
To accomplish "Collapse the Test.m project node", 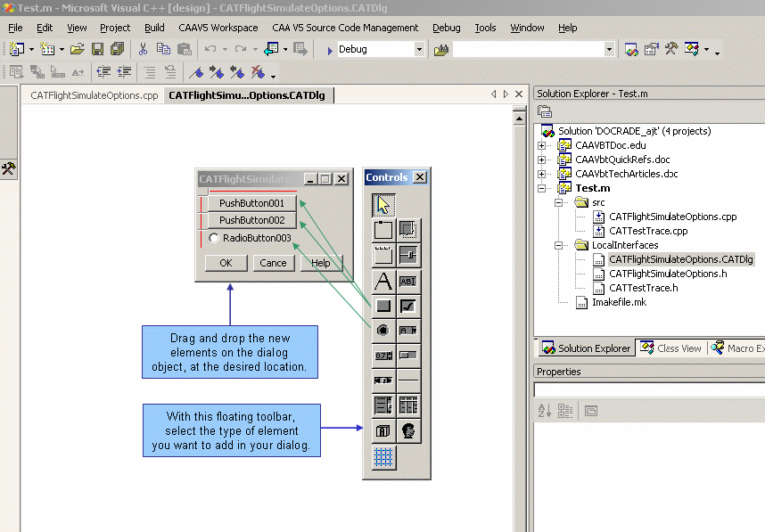I will tap(541, 188).
